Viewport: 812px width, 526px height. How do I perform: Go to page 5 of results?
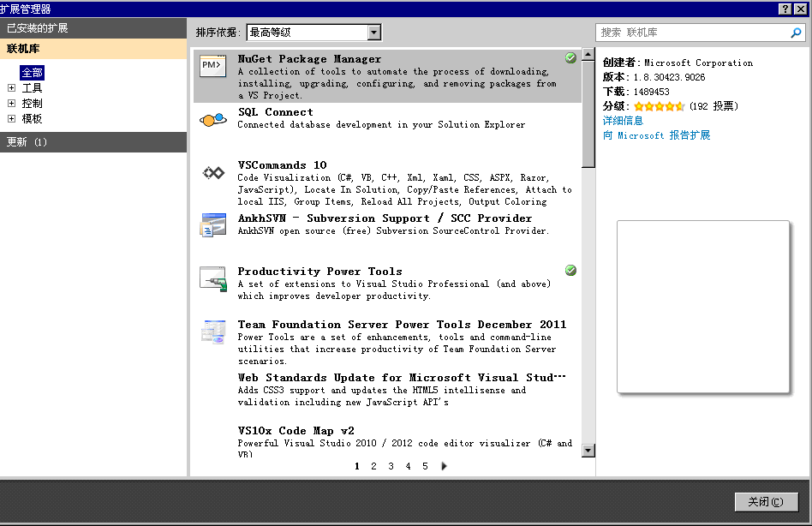pyautogui.click(x=425, y=466)
